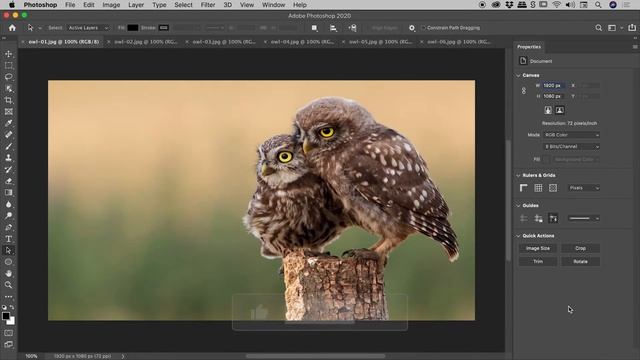The image size is (640, 360).
Task: Set canvas orientation to landscape
Action: (x=560, y=110)
